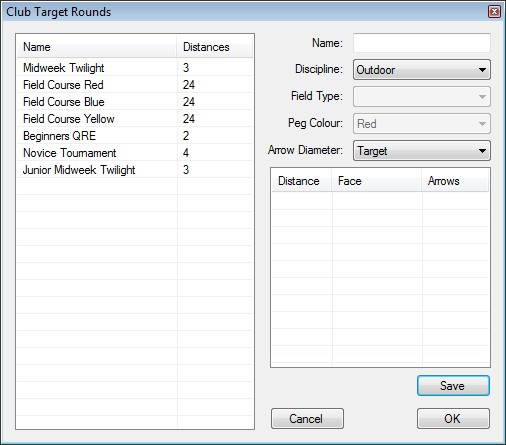The image size is (506, 445).
Task: Select the Field Course Blue row
Action: [135, 102]
